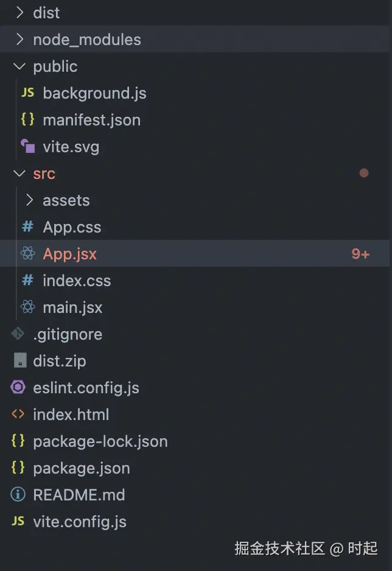Click the React icon beside App.jsx
Image resolution: width=392 pixels, height=571 pixels.
(x=27, y=254)
